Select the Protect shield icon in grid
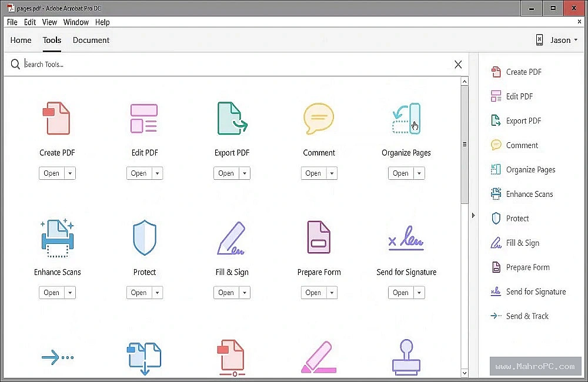The height and width of the screenshot is (382, 588). point(145,237)
